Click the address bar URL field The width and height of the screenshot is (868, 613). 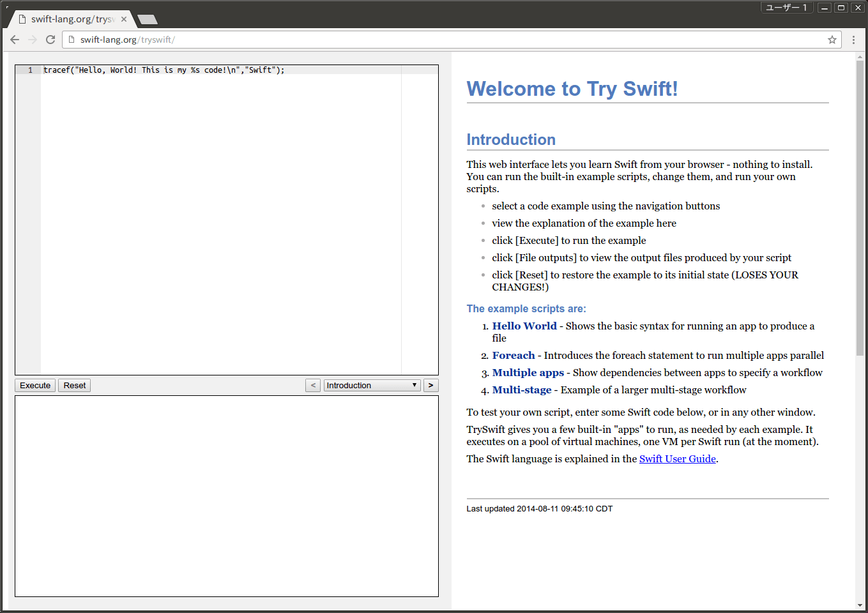click(447, 40)
